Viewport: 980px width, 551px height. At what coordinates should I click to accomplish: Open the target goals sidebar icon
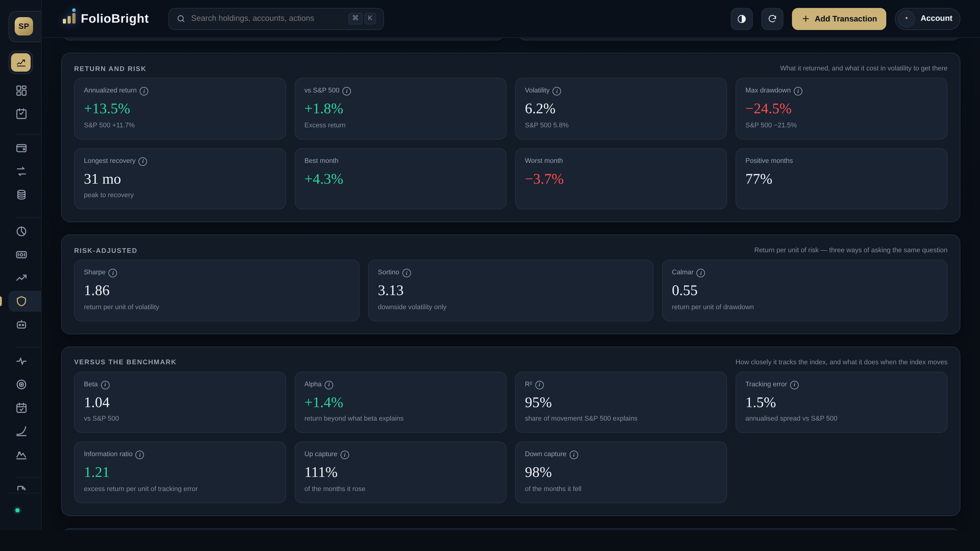21,384
